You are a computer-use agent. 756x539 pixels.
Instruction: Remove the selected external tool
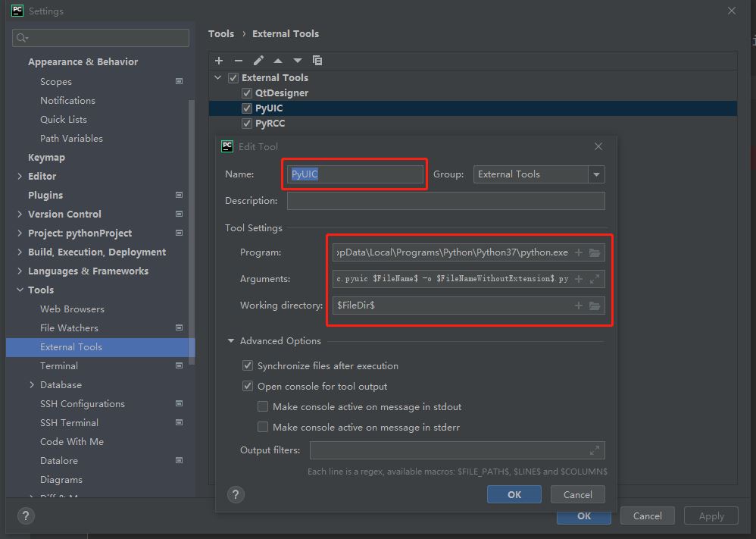click(238, 61)
